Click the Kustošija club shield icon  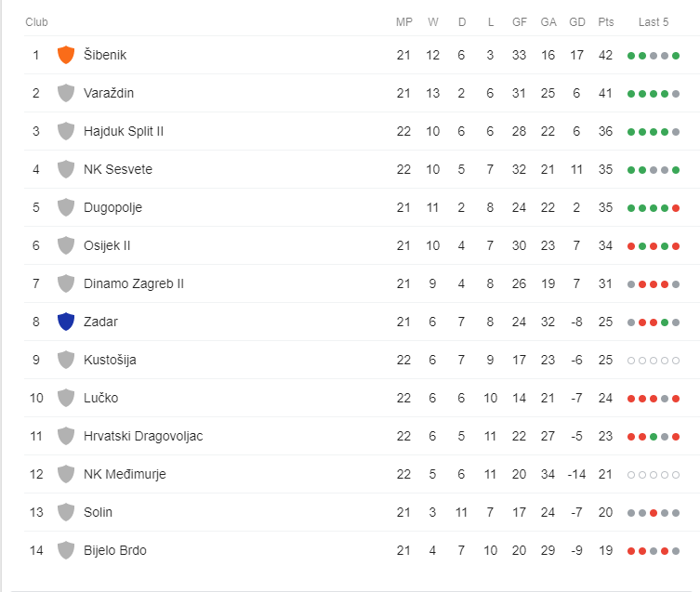click(65, 360)
